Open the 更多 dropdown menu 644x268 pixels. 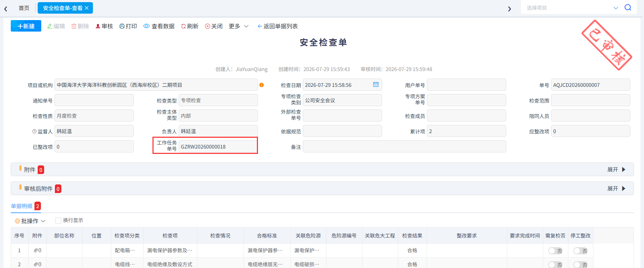click(x=239, y=26)
